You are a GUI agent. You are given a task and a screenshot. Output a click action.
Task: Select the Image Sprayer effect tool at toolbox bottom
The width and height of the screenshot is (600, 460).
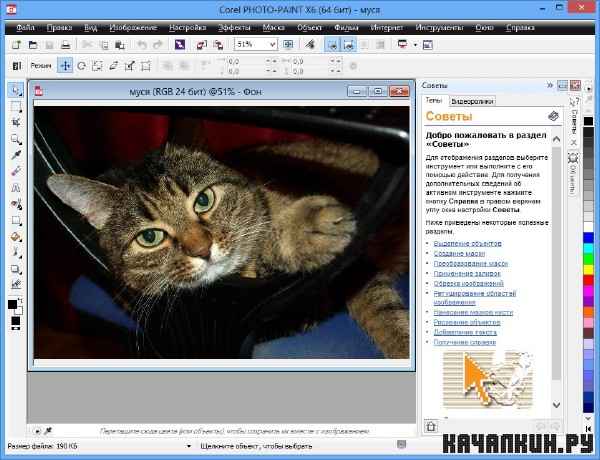(16, 285)
